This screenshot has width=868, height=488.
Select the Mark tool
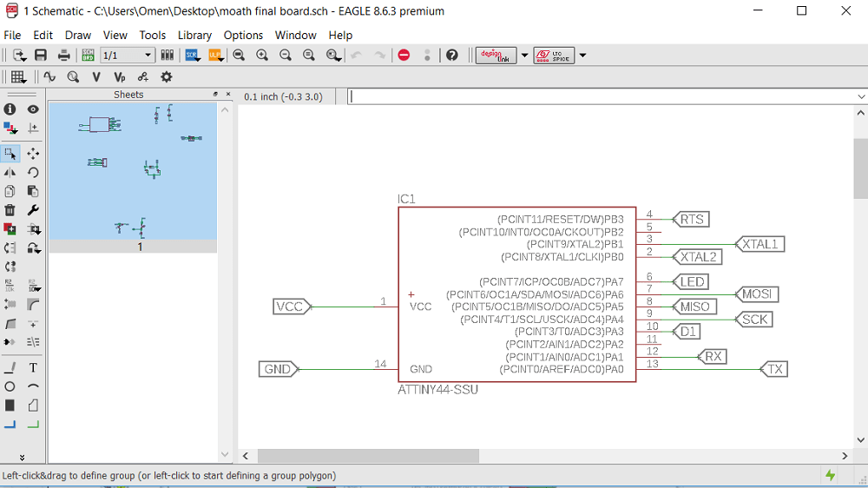(33, 129)
